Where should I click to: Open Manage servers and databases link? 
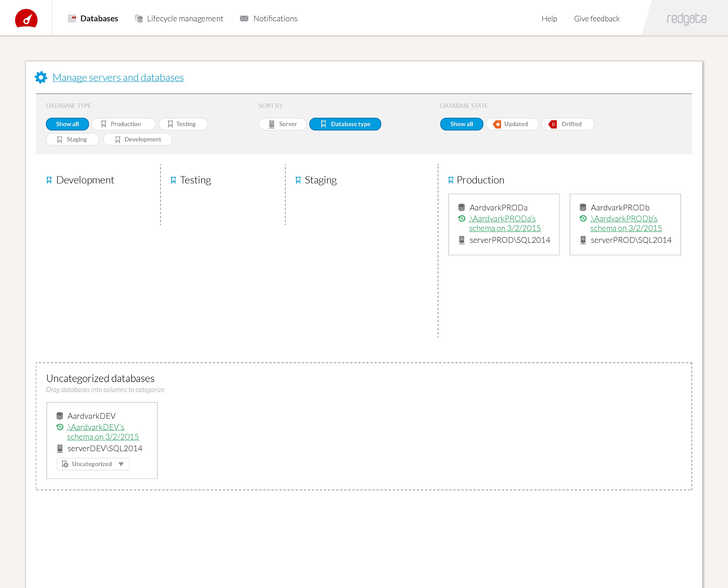pyautogui.click(x=118, y=77)
